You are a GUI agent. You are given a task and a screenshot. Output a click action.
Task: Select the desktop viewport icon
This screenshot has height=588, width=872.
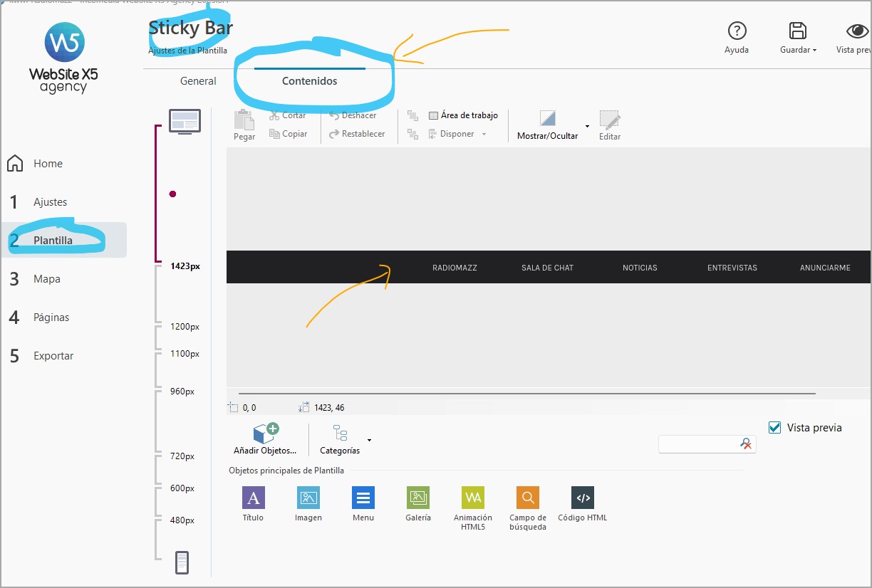(x=185, y=121)
